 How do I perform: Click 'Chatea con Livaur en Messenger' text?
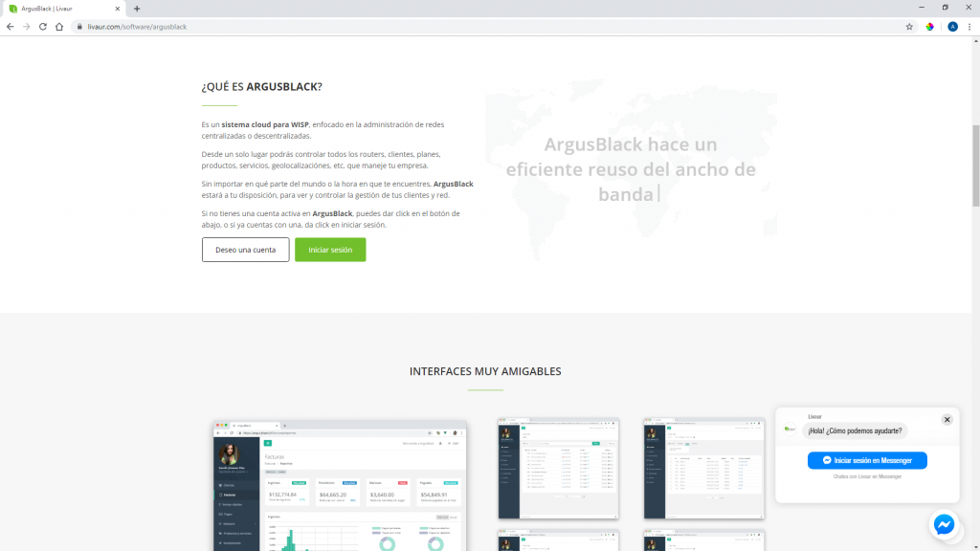[x=867, y=476]
